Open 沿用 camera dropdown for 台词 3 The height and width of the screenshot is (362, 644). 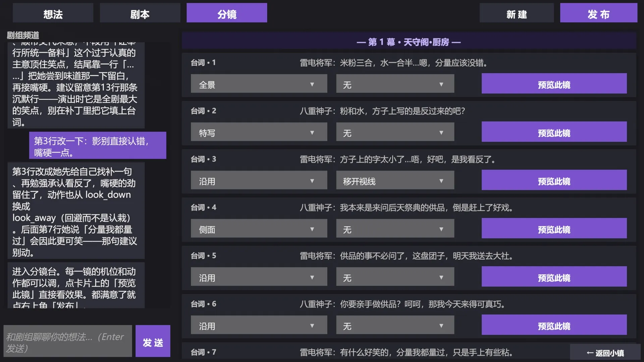[x=259, y=180]
